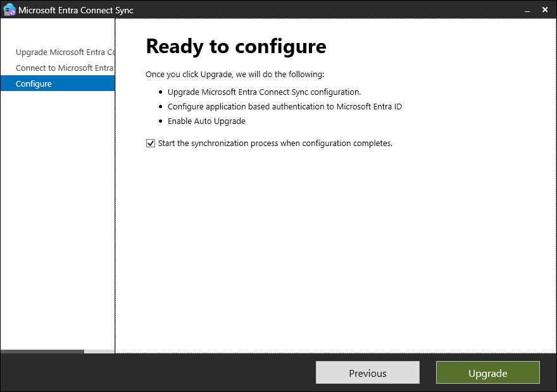Image resolution: width=557 pixels, height=392 pixels.
Task: Uncheck Start the synchronization process checkbox
Action: 151,144
